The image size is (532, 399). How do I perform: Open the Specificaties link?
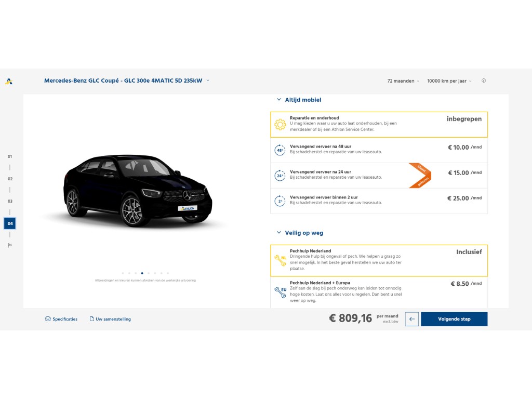65,319
